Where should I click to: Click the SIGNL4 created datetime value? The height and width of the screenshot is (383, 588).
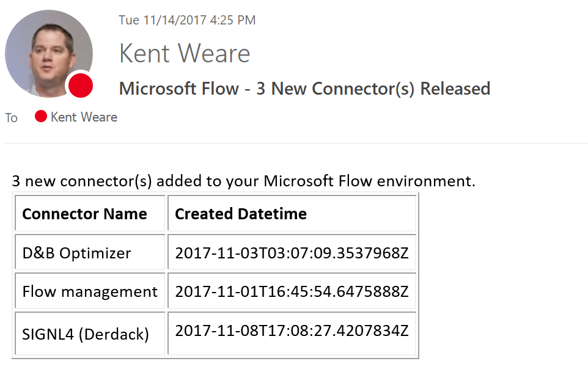pos(292,331)
